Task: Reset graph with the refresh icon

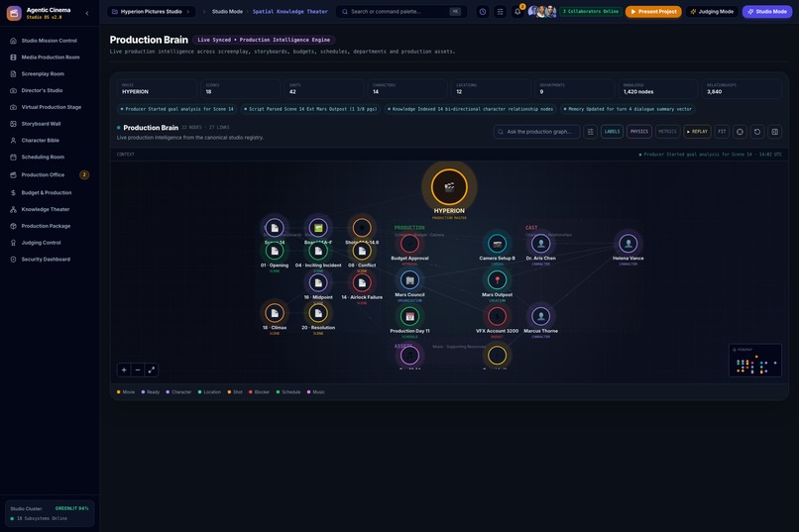Action: pyautogui.click(x=757, y=132)
